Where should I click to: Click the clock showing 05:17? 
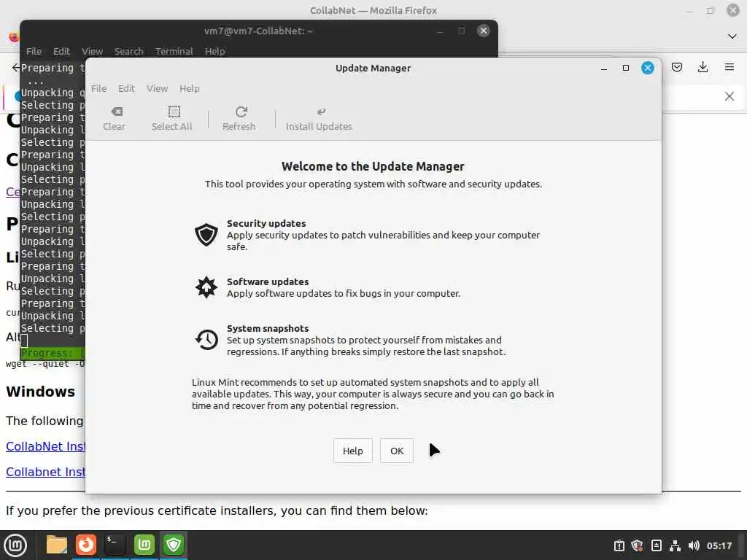[719, 545]
